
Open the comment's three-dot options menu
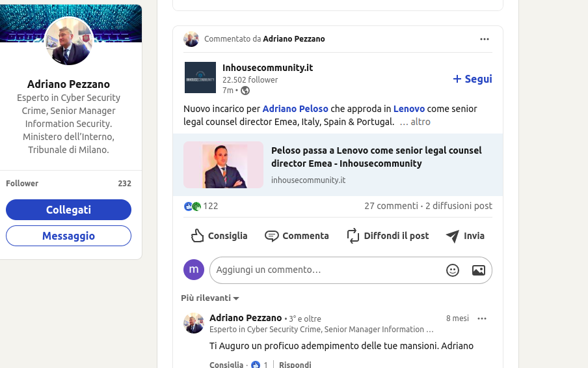(482, 318)
